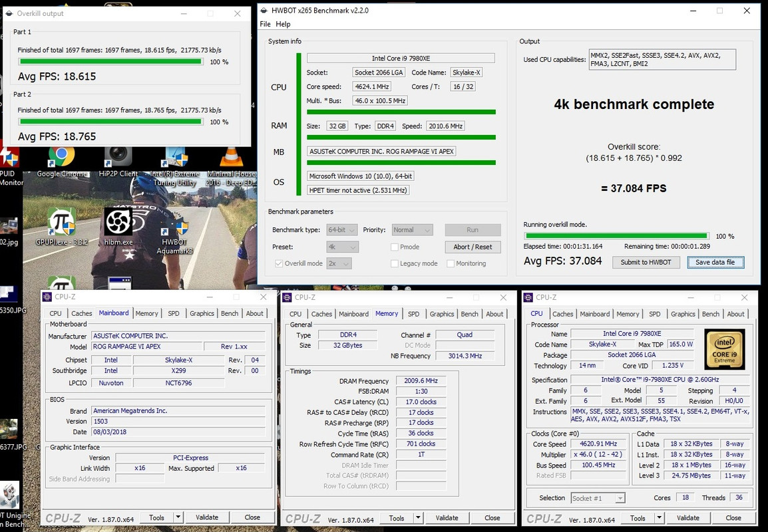Click the Level 3 24.75 MBytes value
This screenshot has height=532, width=768.
click(x=691, y=475)
